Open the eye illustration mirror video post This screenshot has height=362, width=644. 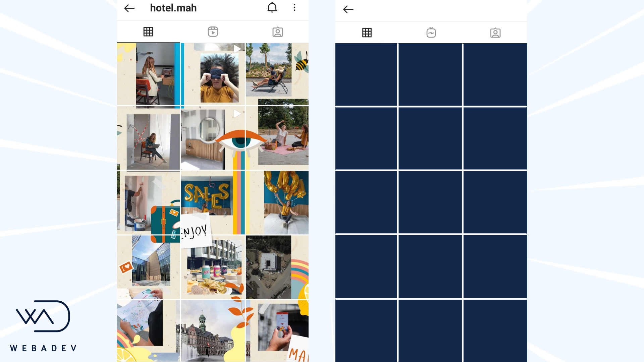(213, 138)
